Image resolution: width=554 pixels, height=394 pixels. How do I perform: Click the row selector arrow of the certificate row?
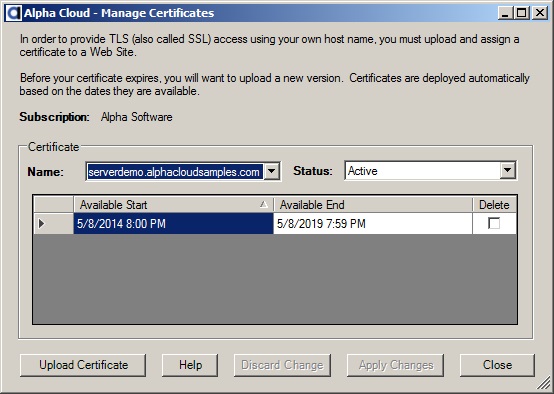tap(42, 223)
